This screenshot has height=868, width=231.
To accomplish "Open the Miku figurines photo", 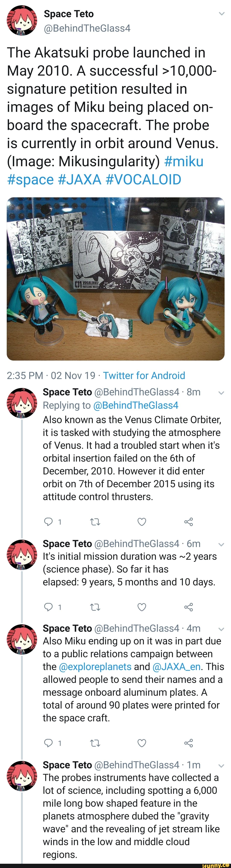I will pos(115,279).
